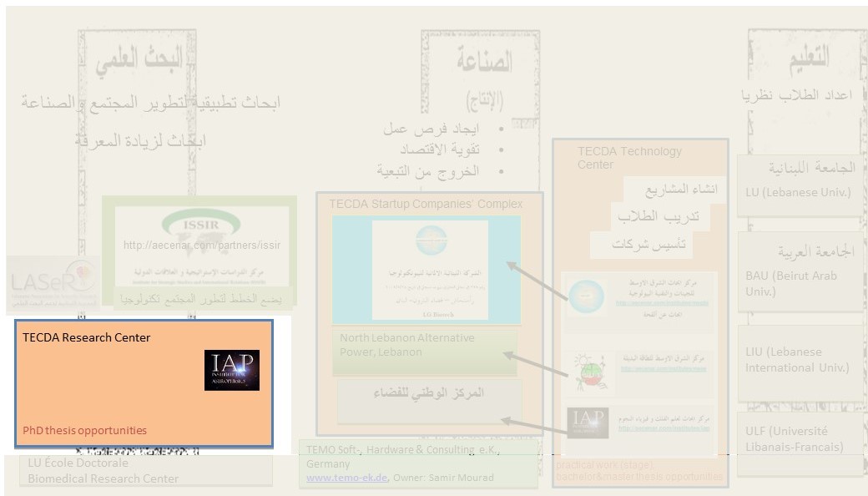The image size is (868, 496).
Task: Click the IAP Institute for Astrophysics logo in TECDA Research Center
Action: pyautogui.click(x=231, y=370)
